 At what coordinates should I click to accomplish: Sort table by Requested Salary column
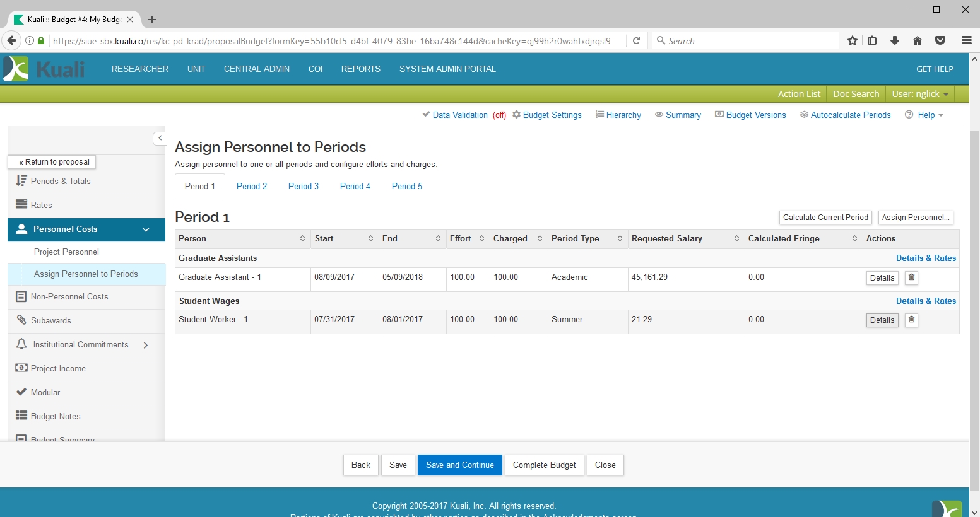coord(736,238)
